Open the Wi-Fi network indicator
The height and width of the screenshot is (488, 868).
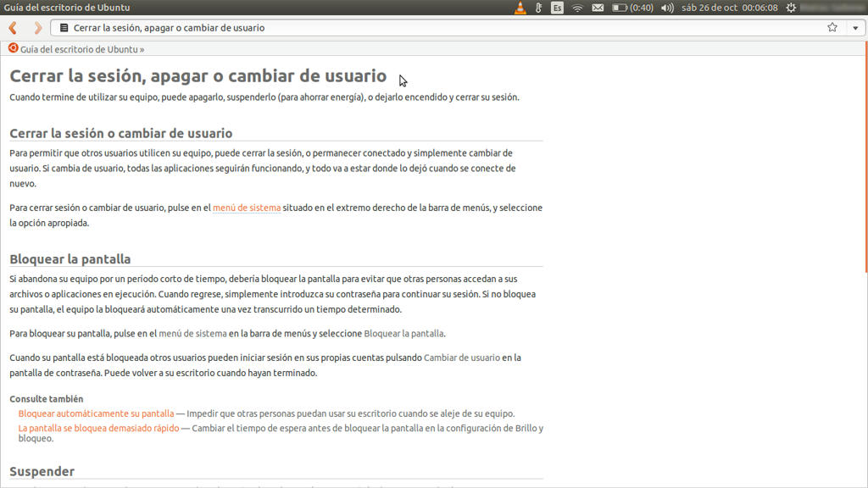[577, 8]
